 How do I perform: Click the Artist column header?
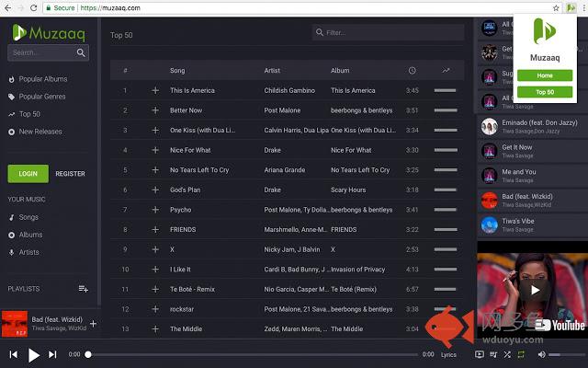(272, 71)
